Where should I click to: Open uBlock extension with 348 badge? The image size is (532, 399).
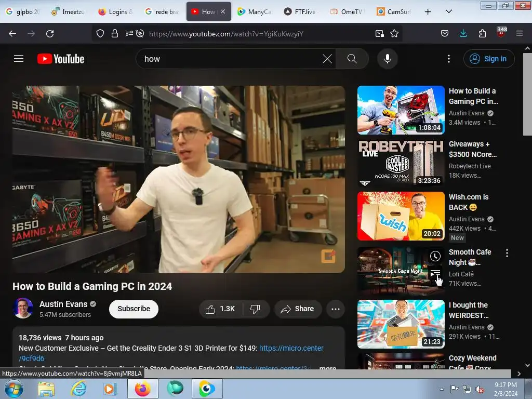pyautogui.click(x=501, y=32)
